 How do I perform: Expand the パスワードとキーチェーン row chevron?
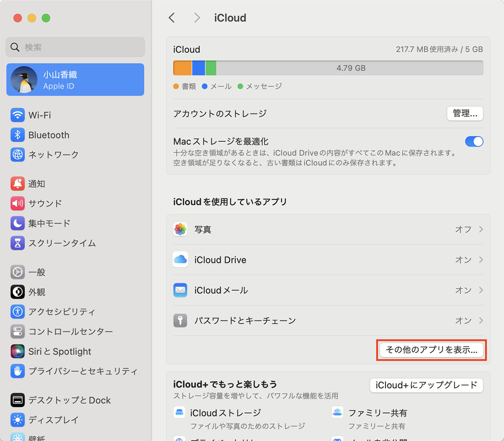click(x=481, y=320)
